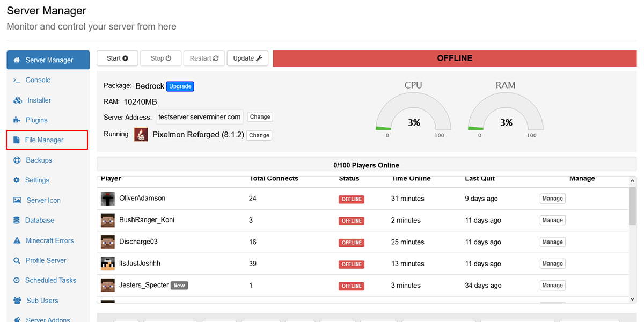Click the Pixelmon Reforged flame icon
The width and height of the screenshot is (644, 322).
click(x=141, y=135)
